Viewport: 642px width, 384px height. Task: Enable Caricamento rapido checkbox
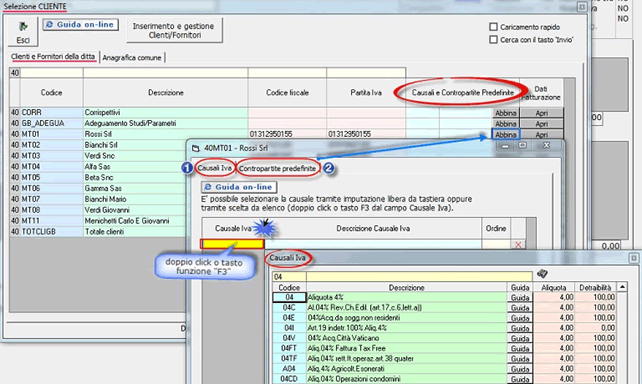coord(493,27)
